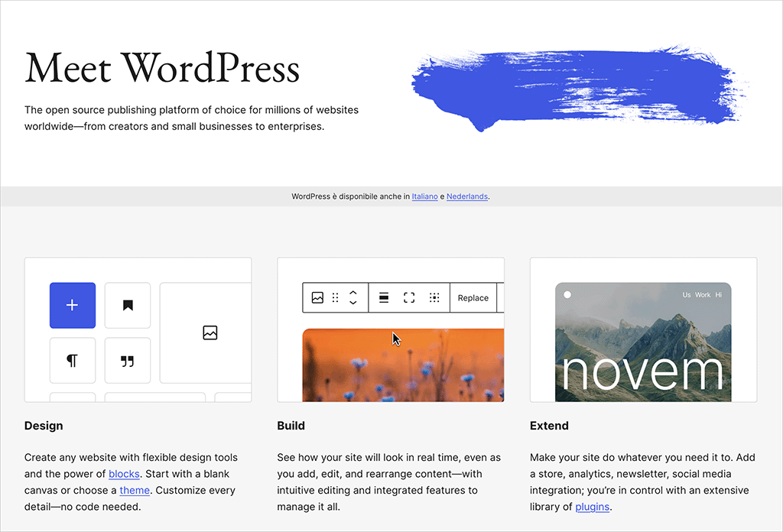Image resolution: width=783 pixels, height=532 pixels.
Task: Click the blue brush stroke graphic
Action: [x=580, y=89]
